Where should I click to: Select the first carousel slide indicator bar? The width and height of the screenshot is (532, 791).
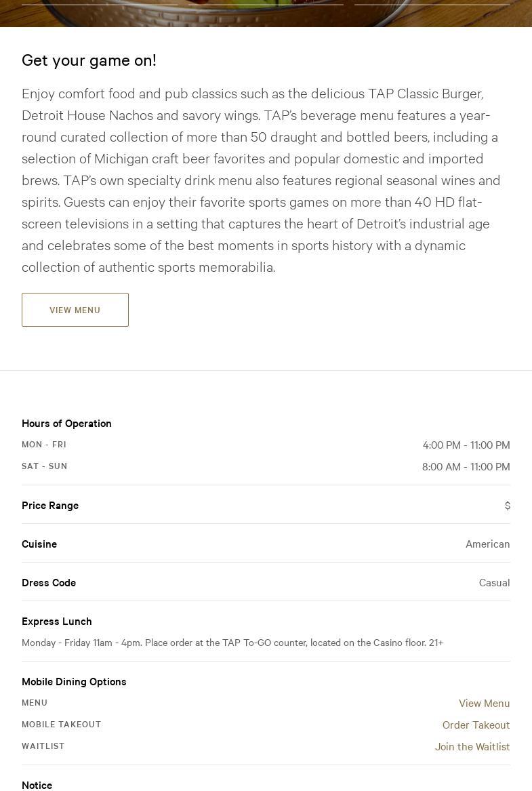[100, 4]
